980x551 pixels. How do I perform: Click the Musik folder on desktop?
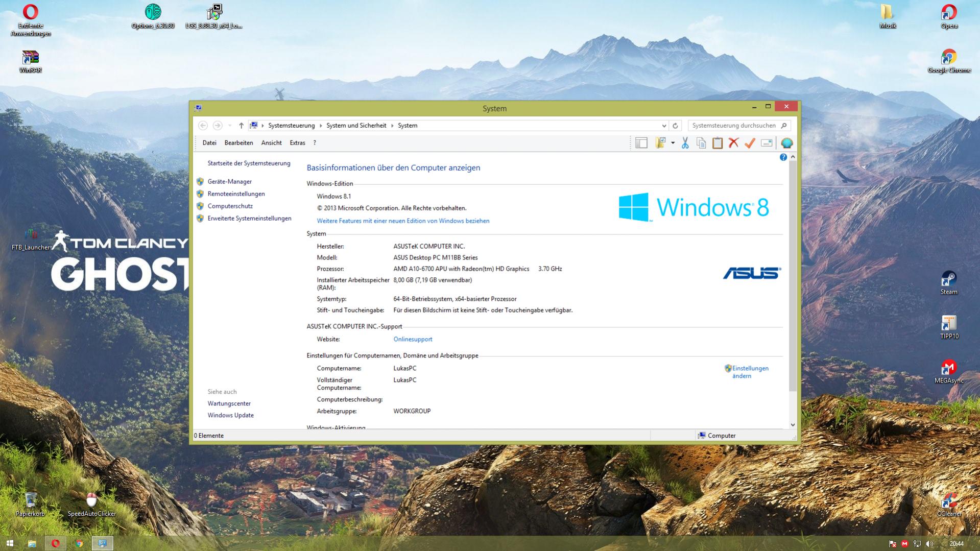[888, 16]
